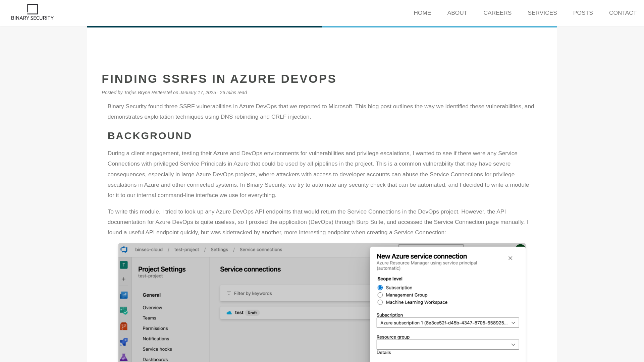
Task: Click the SERVICES navigation link
Action: [x=542, y=13]
